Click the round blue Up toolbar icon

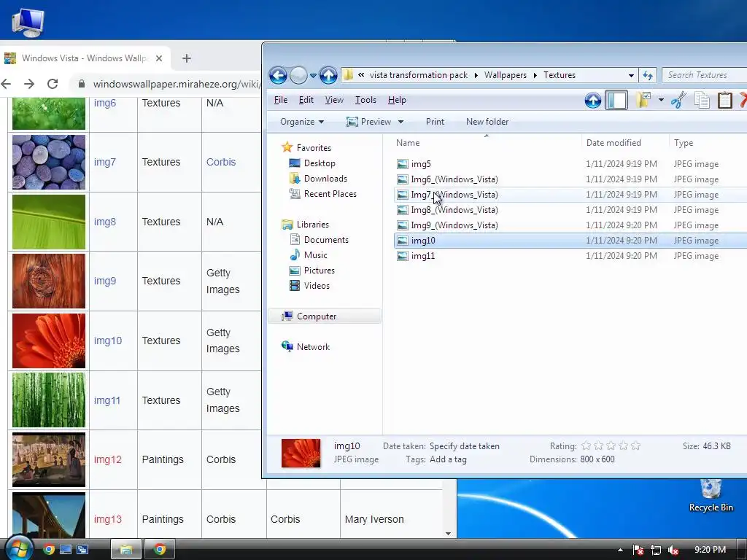pyautogui.click(x=592, y=101)
